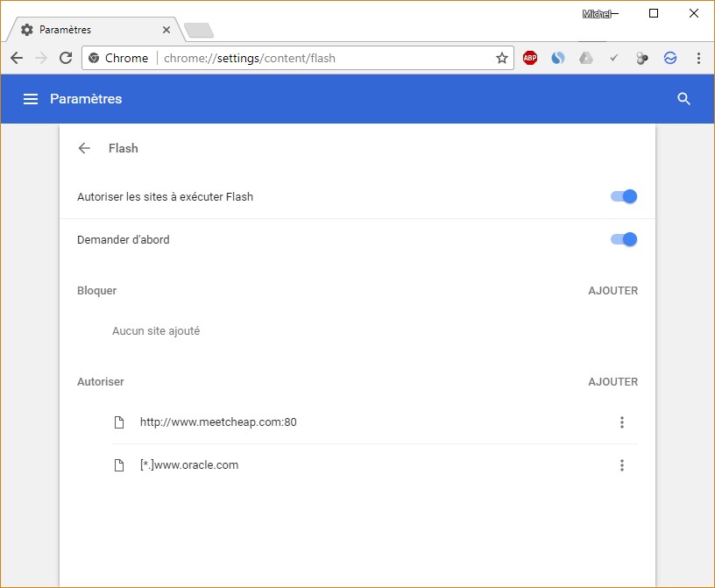Image resolution: width=715 pixels, height=588 pixels.
Task: Bookmark this page with the star icon
Action: [502, 58]
